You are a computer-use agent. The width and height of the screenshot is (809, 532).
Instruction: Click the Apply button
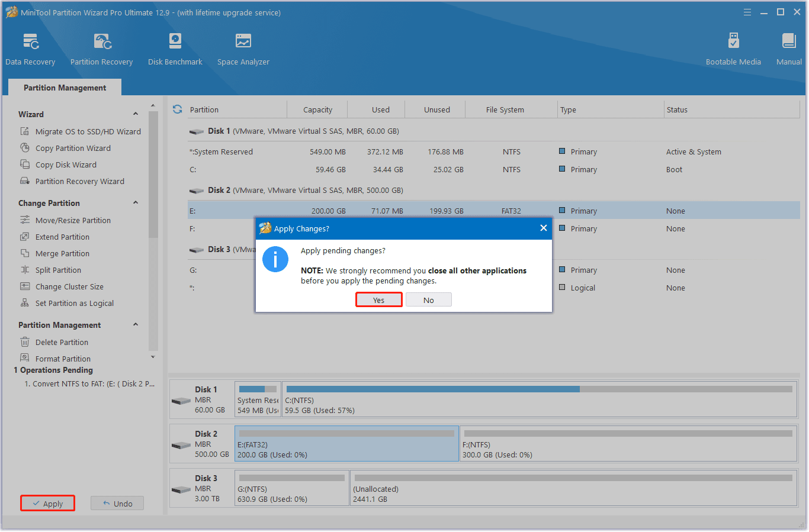(x=47, y=504)
